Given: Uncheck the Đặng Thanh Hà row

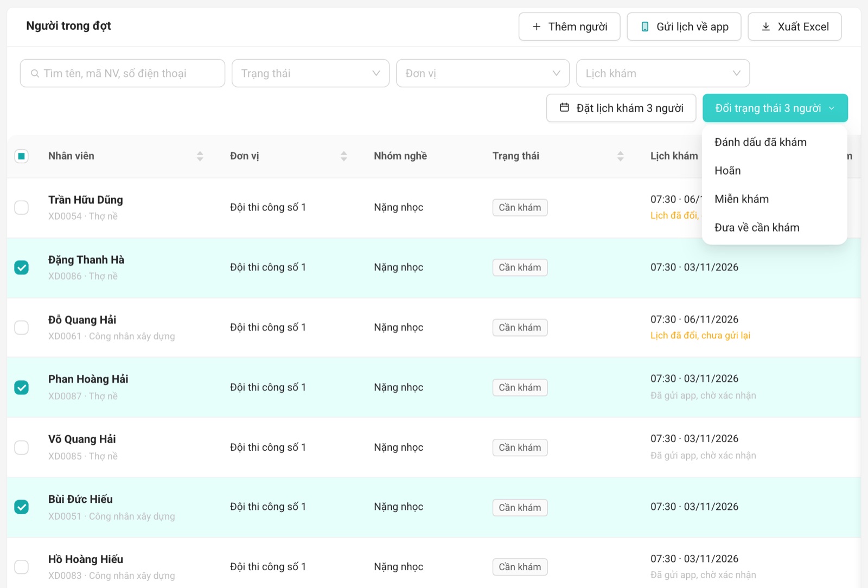Looking at the screenshot, I should 21,267.
